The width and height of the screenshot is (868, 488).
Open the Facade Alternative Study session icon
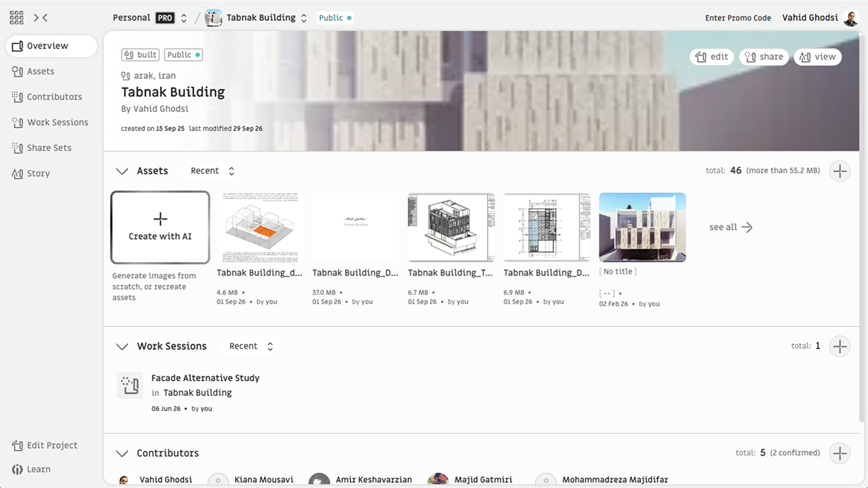pos(130,386)
